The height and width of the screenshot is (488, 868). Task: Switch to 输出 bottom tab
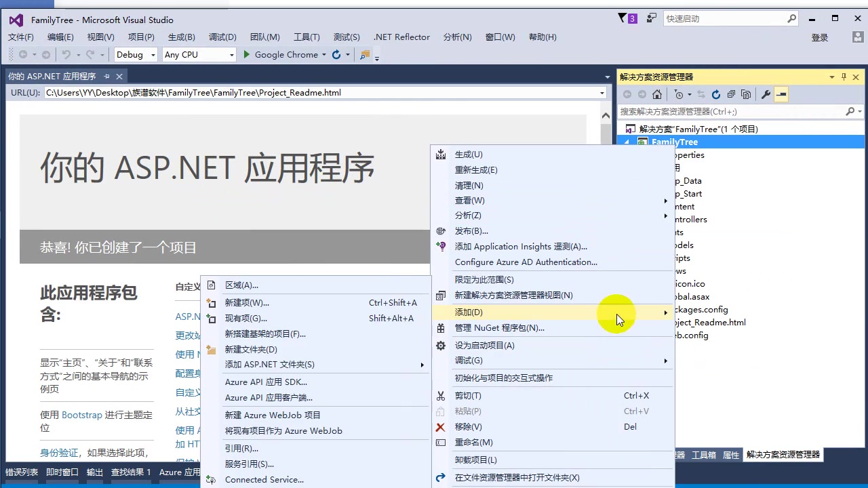point(95,472)
